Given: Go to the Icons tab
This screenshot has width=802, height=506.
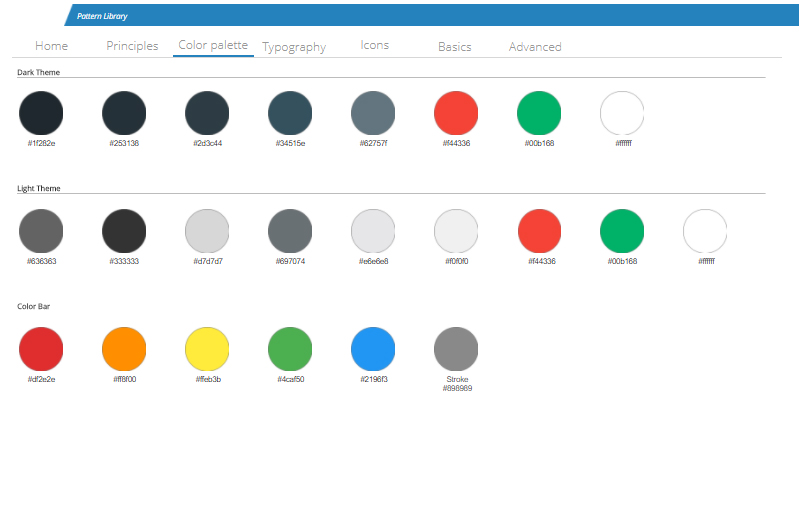Looking at the screenshot, I should click(374, 45).
